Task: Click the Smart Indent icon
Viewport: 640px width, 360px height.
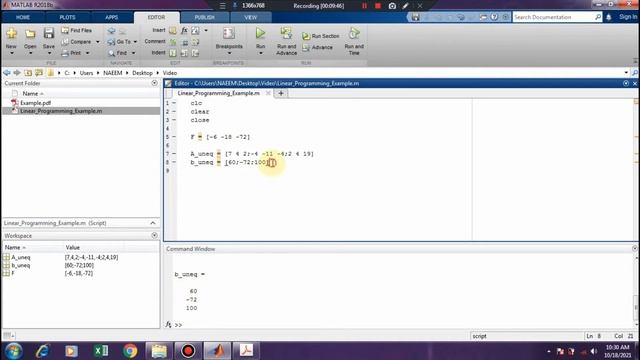Action: tap(173, 53)
